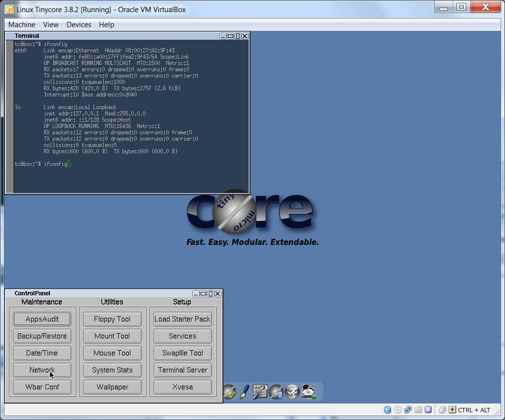The image size is (505, 420).
Task: Click the network adapters status icon
Action: [x=408, y=410]
